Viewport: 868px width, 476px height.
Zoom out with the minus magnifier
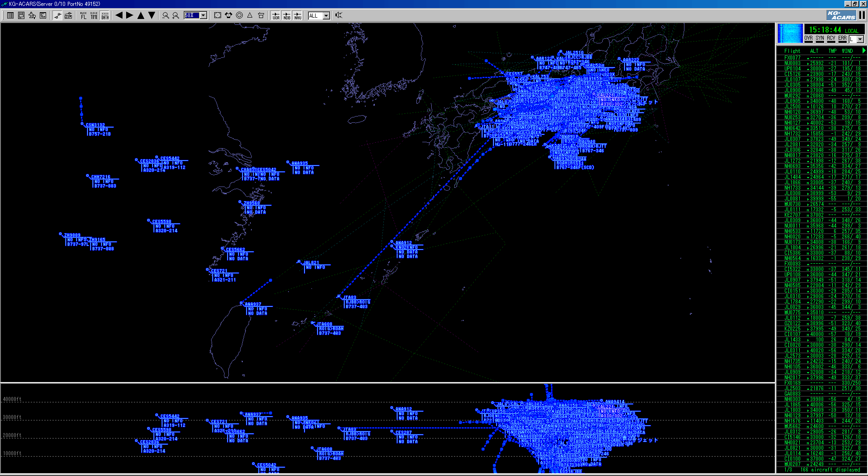point(165,15)
